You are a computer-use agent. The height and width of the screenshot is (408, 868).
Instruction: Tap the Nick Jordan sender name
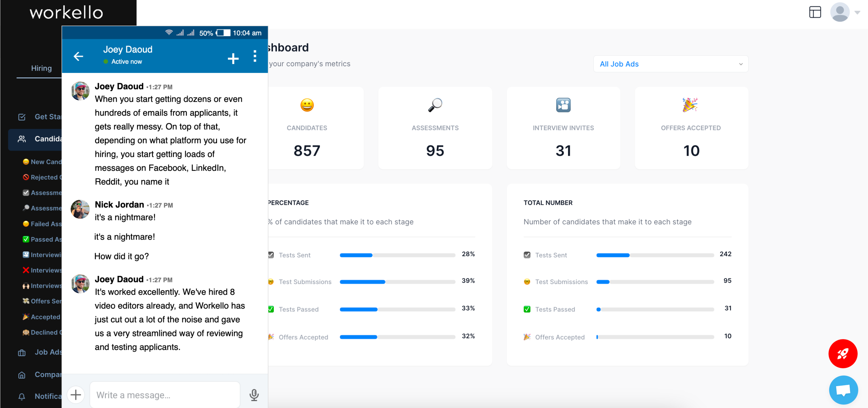(x=119, y=204)
